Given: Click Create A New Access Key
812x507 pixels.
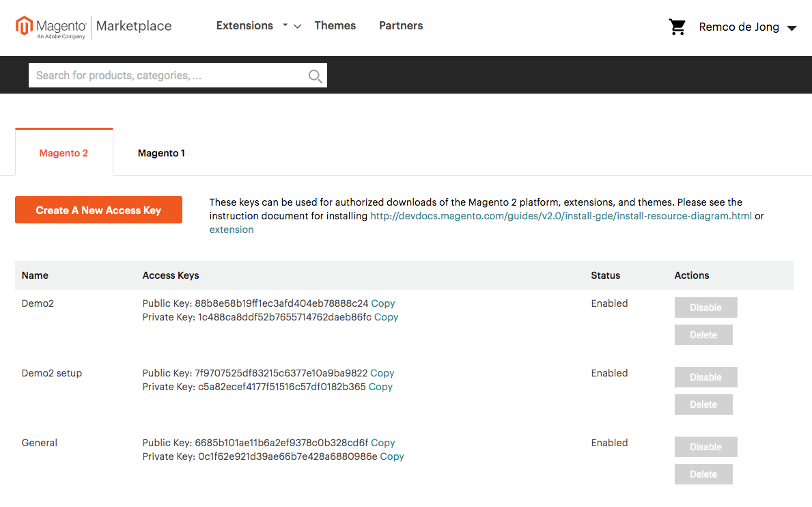Looking at the screenshot, I should pos(98,210).
